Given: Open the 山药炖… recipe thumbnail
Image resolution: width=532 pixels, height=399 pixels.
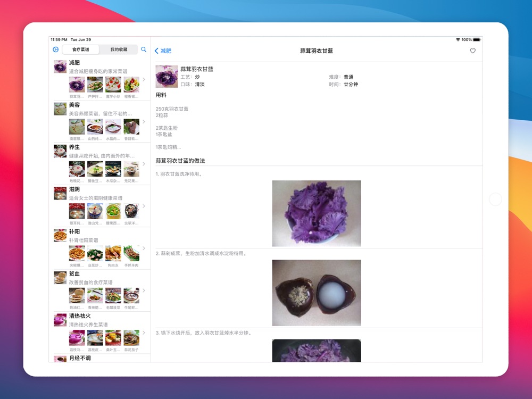Looking at the screenshot, I should point(95,127).
